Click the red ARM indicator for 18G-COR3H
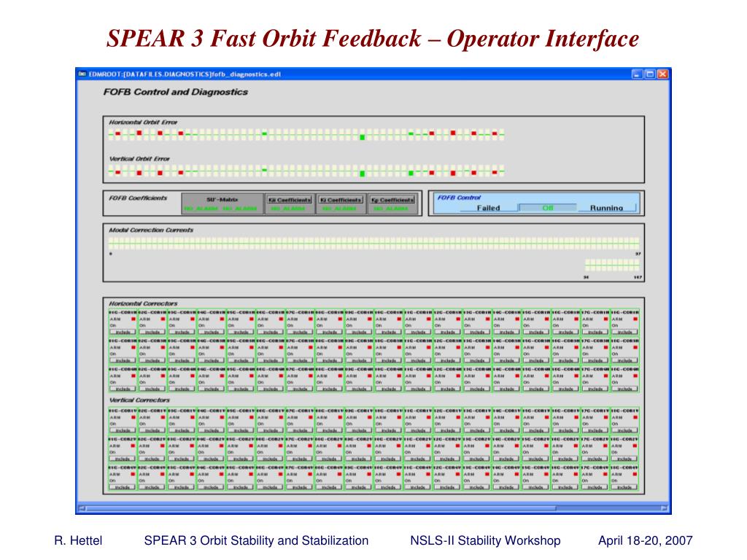 pyautogui.click(x=635, y=348)
